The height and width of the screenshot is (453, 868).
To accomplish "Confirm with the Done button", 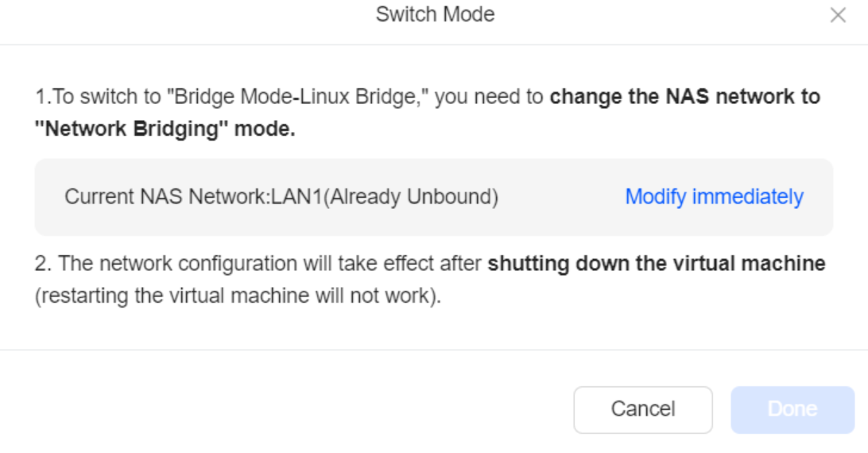I will pyautogui.click(x=792, y=409).
